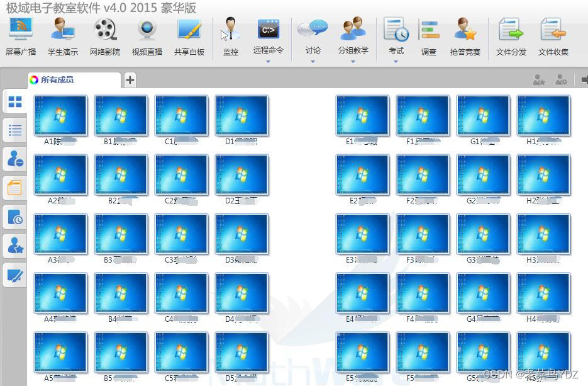Open sidebar orange notes panel icon
The height and width of the screenshot is (386, 588).
coord(15,188)
